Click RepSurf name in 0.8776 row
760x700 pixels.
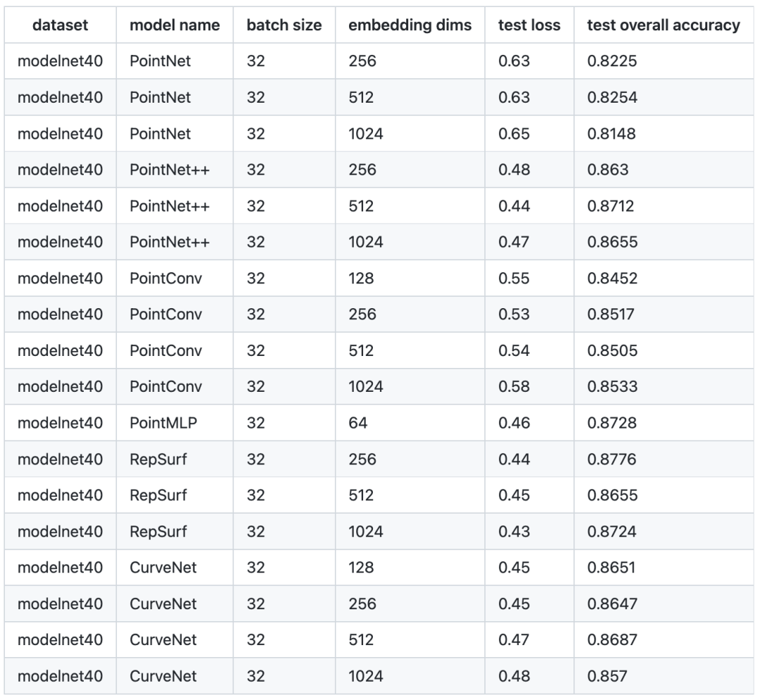(x=158, y=459)
